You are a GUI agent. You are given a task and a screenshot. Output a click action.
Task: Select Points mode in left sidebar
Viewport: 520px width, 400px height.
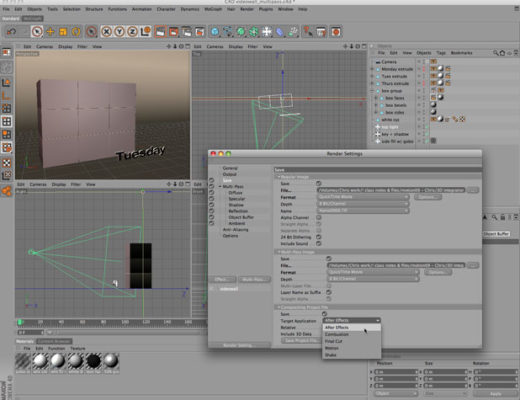click(7, 108)
